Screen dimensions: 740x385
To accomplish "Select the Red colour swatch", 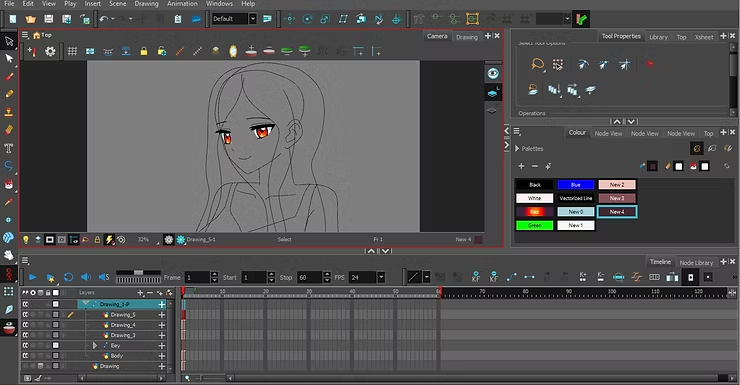I will pos(534,212).
